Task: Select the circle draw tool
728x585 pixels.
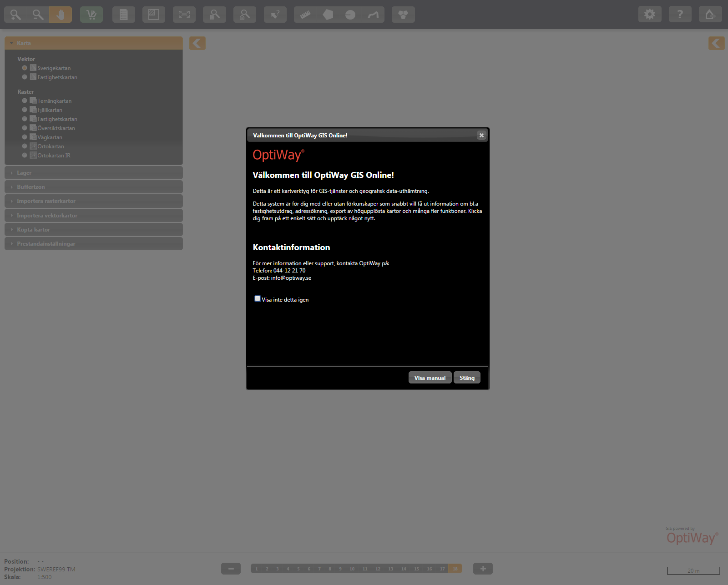Action: click(350, 15)
